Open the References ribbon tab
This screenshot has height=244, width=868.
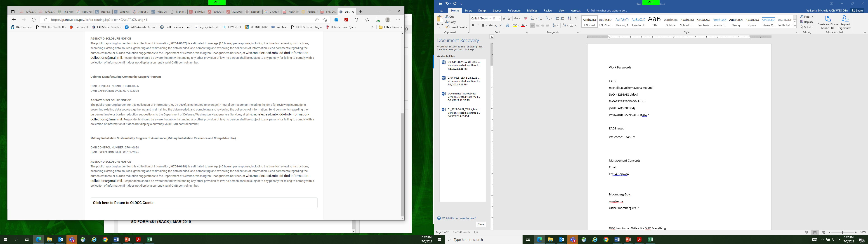click(x=514, y=11)
